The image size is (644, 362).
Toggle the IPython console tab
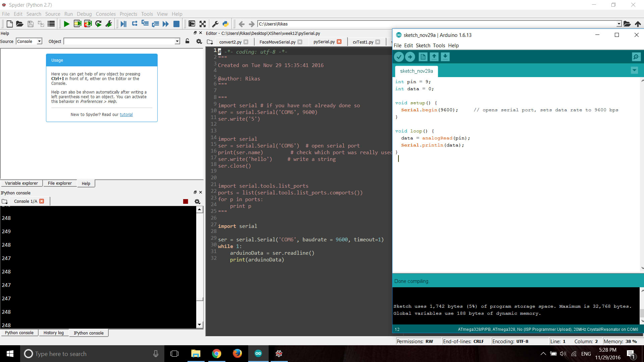pos(89,333)
